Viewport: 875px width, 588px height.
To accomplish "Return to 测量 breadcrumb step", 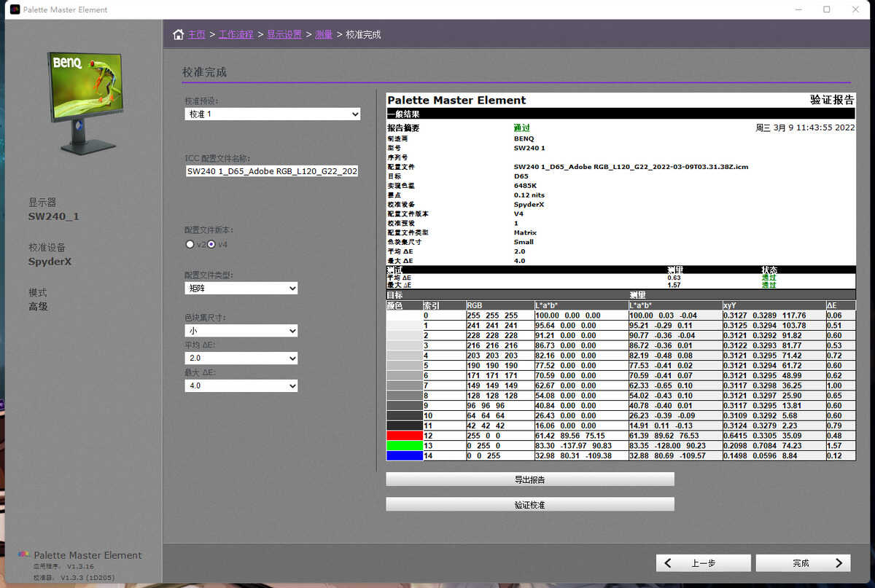I will click(x=324, y=34).
